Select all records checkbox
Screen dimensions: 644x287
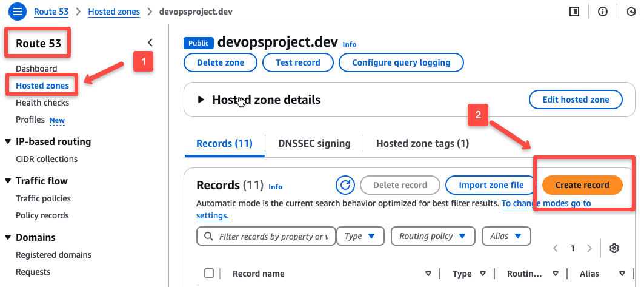pos(209,273)
